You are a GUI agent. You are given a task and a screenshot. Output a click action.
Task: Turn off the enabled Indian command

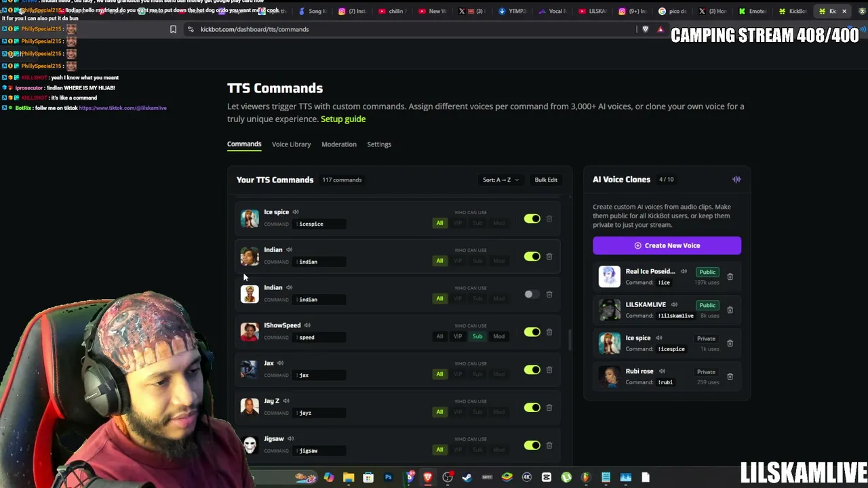coord(532,257)
